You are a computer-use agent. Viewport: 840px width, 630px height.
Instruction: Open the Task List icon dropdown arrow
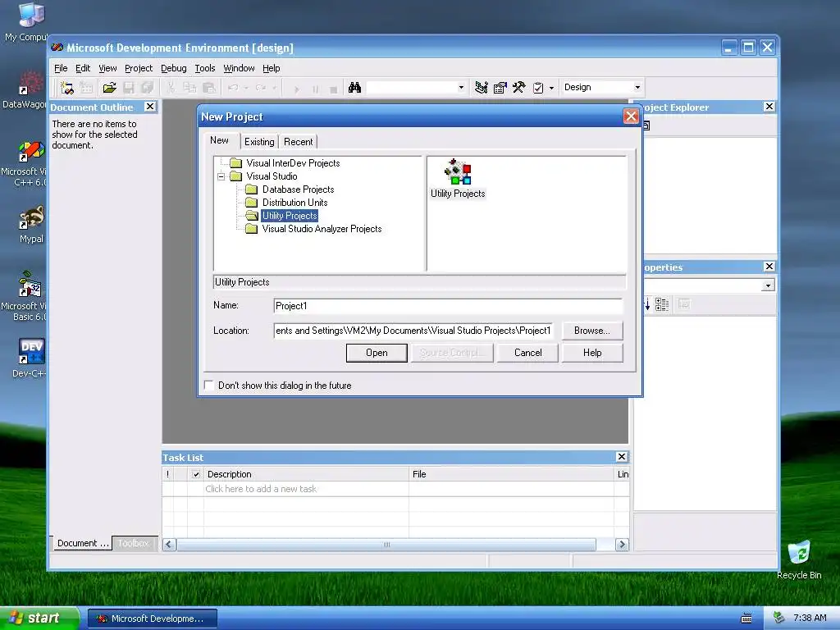pos(551,88)
